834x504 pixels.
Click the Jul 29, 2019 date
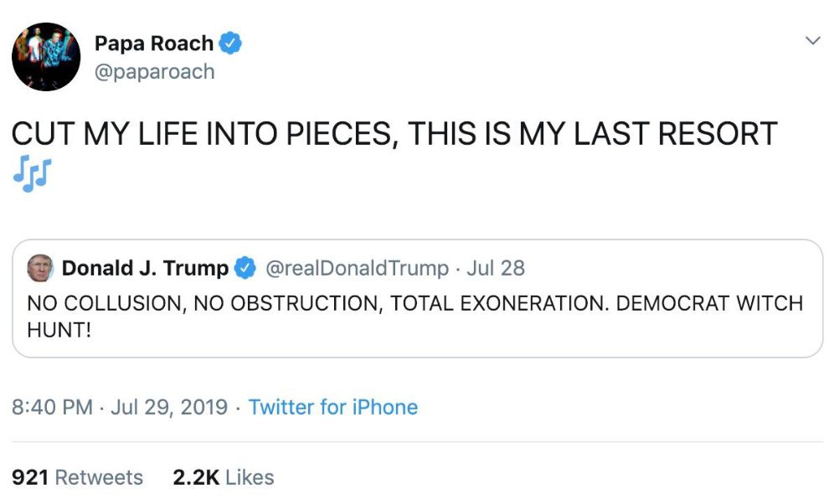click(x=169, y=407)
